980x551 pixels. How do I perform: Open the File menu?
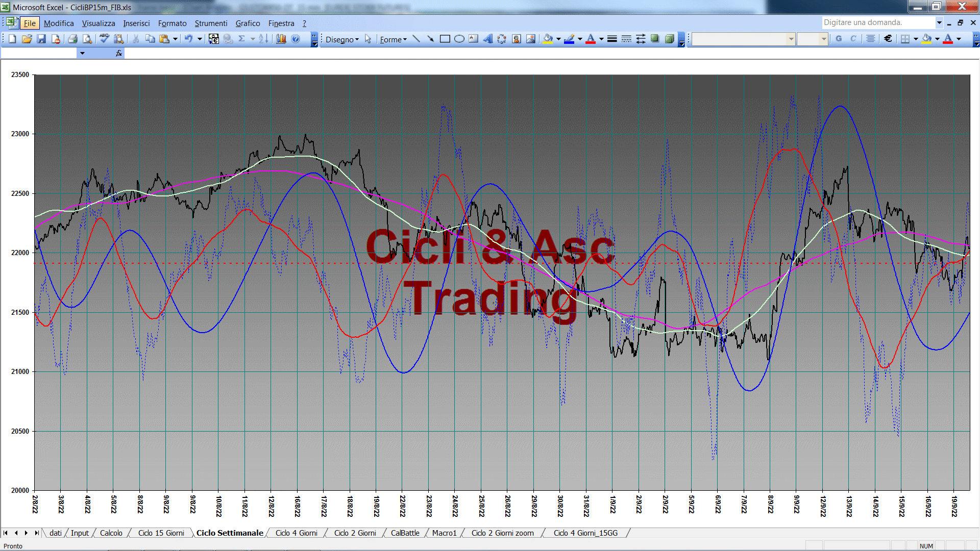point(30,23)
